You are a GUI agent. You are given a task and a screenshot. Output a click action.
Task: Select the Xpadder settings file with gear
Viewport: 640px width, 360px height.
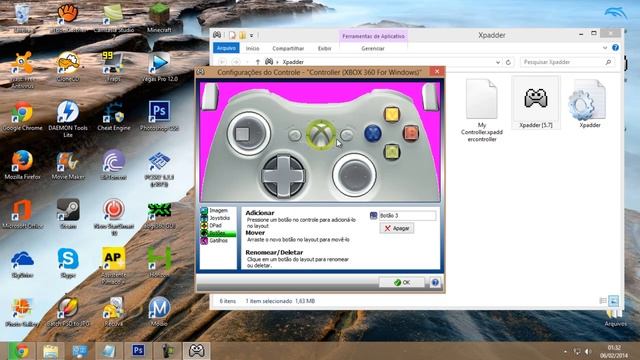click(589, 103)
